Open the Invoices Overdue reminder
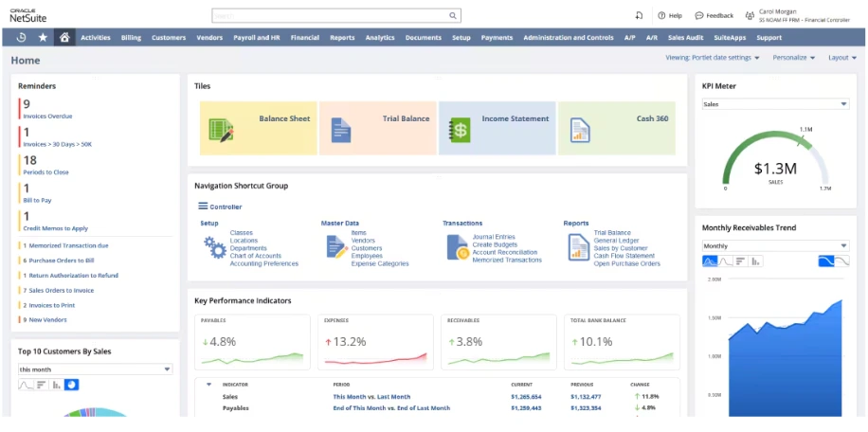This screenshot has width=868, height=432. point(47,117)
